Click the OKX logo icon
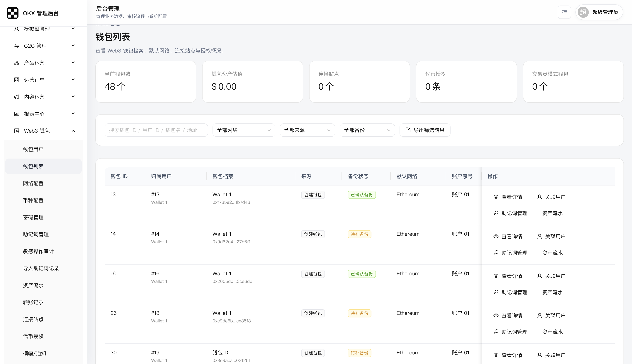The height and width of the screenshot is (364, 632). [13, 13]
